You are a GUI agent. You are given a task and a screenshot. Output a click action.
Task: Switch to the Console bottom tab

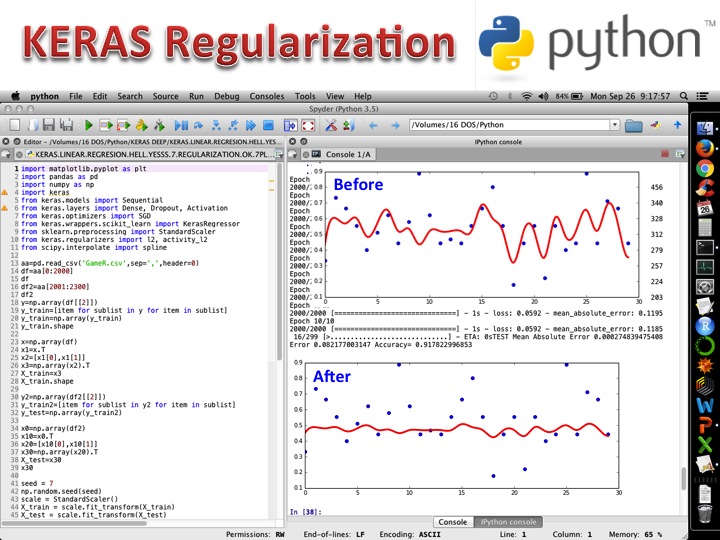click(x=453, y=522)
